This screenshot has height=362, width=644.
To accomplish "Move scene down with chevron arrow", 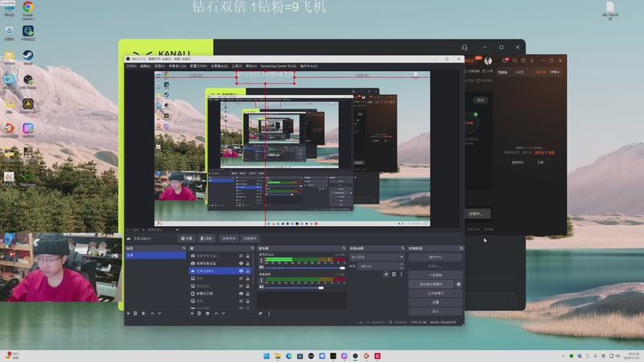I will pyautogui.click(x=159, y=313).
